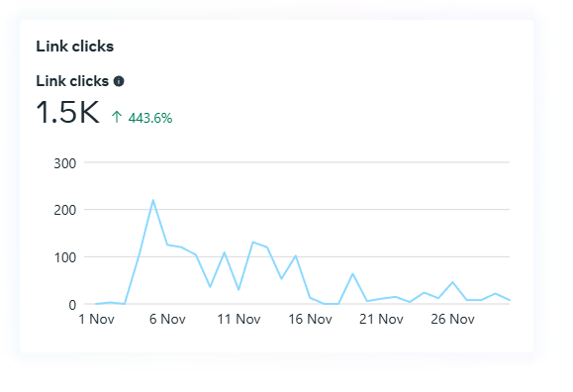
Task: Click the green upward arrow icon
Action: (x=117, y=117)
